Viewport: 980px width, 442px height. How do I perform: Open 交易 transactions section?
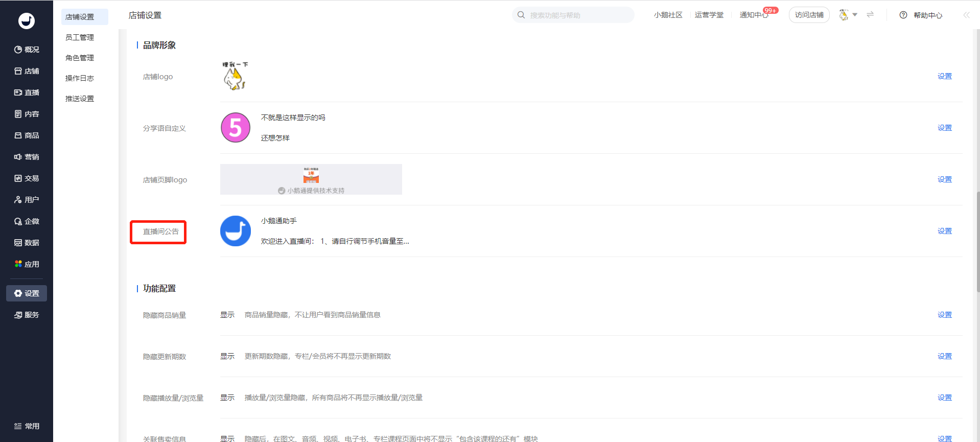(27, 178)
